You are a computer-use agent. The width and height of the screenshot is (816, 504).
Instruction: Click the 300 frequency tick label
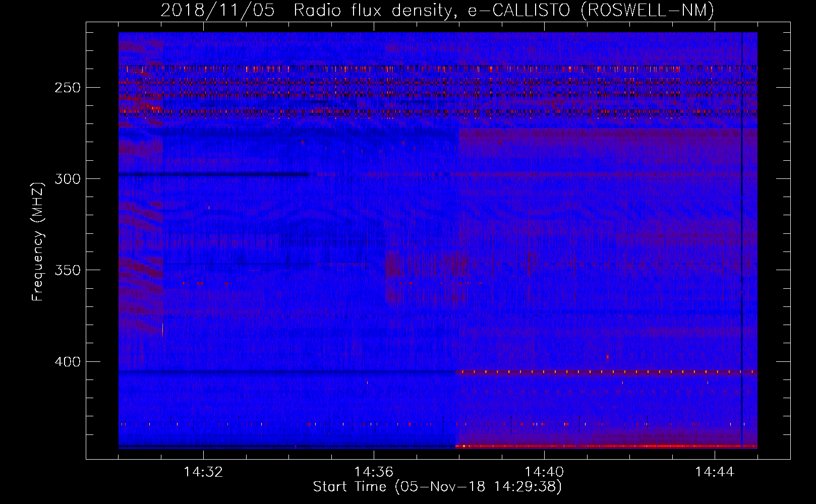pyautogui.click(x=68, y=179)
